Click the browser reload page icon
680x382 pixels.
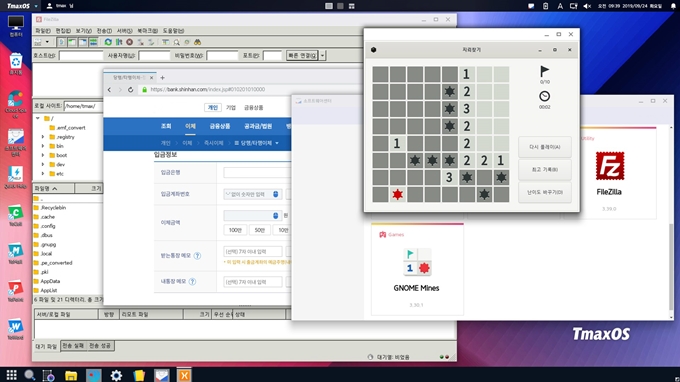pos(130,90)
